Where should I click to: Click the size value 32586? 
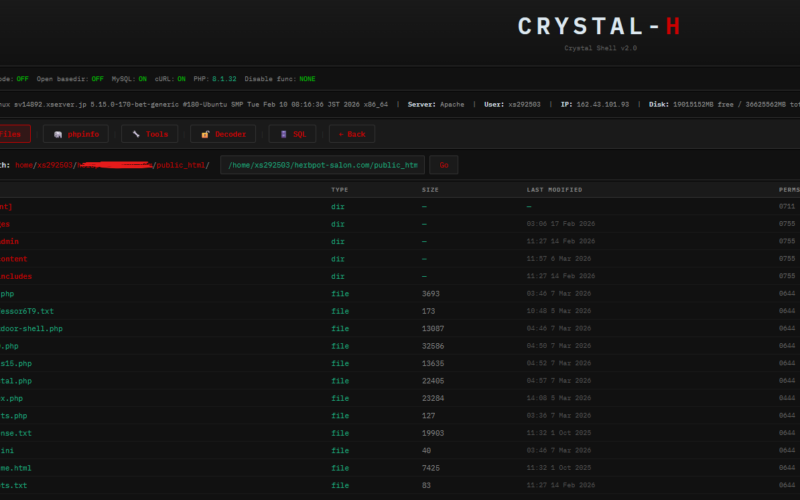433,346
